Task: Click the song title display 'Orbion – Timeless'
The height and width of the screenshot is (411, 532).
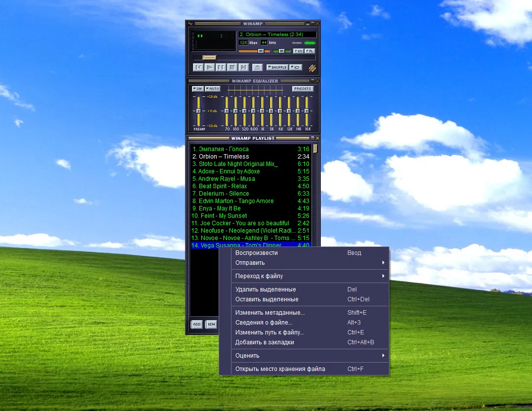Action: coord(277,34)
